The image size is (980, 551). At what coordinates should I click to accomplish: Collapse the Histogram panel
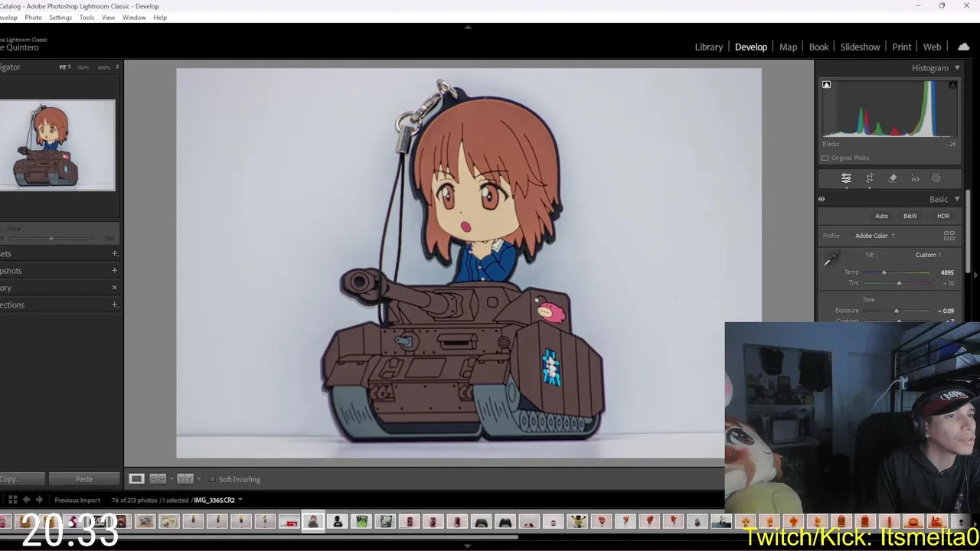(957, 68)
